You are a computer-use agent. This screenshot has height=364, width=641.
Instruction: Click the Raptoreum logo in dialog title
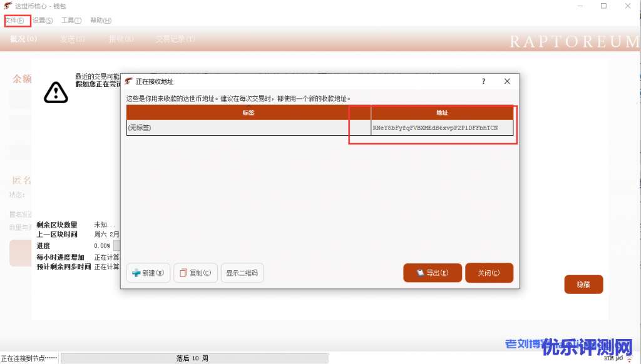pos(129,81)
